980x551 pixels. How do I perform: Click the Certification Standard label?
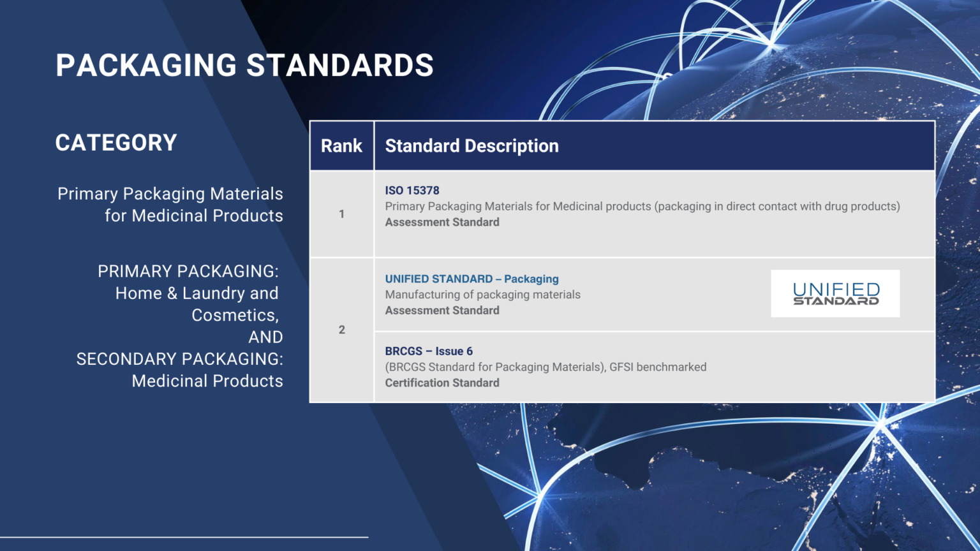[442, 383]
